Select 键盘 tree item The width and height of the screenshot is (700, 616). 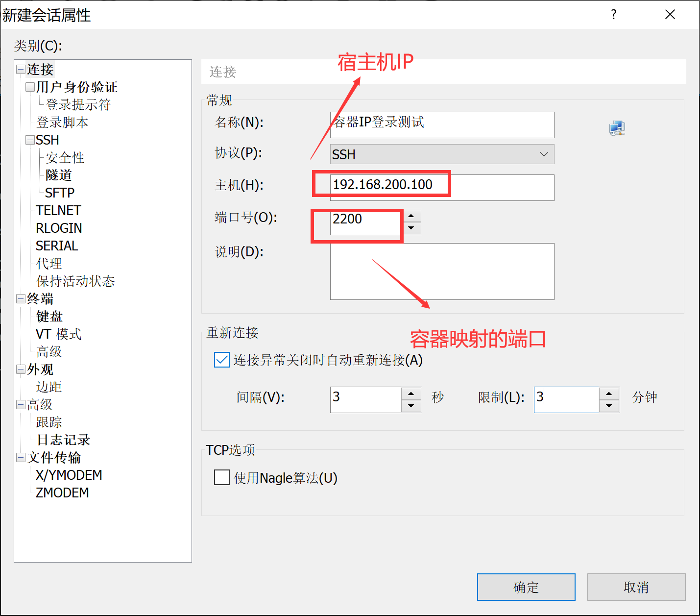(x=49, y=317)
